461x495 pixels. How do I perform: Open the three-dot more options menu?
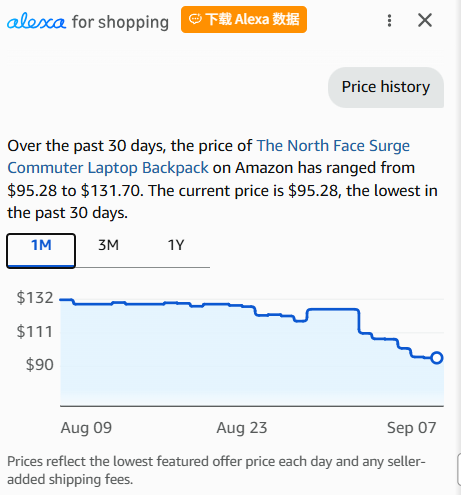389,21
